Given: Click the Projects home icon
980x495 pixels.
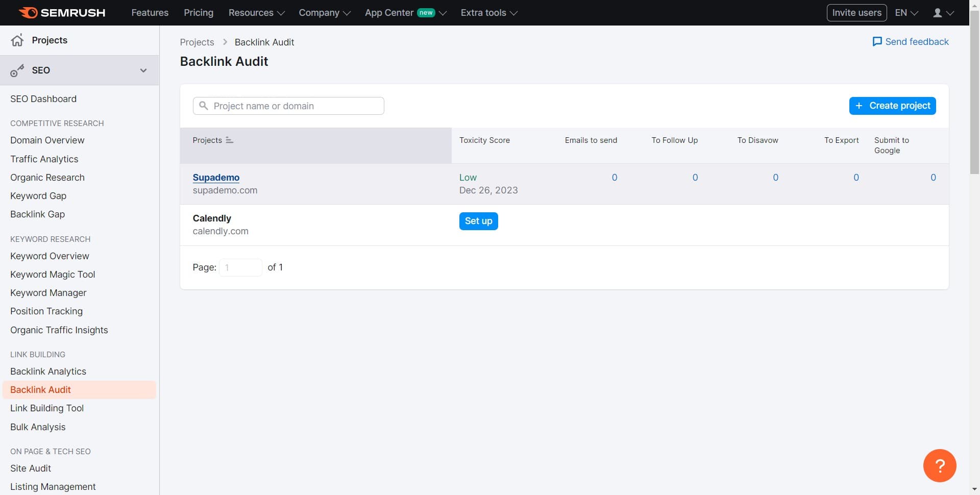Looking at the screenshot, I should [17, 40].
